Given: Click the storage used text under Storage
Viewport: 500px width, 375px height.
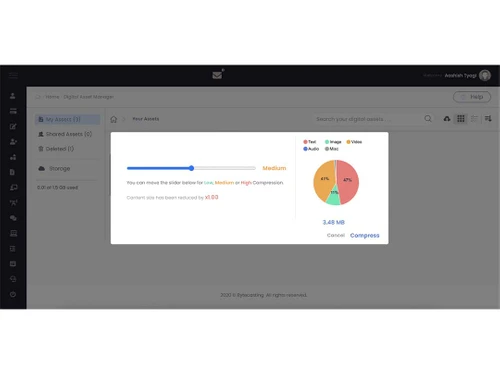Looking at the screenshot, I should click(x=58, y=188).
